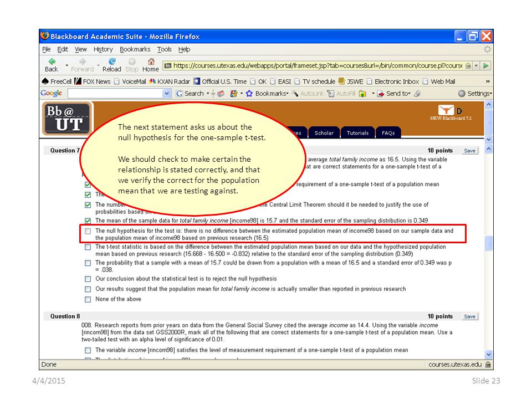Switch to the FAQs tab

coord(388,132)
